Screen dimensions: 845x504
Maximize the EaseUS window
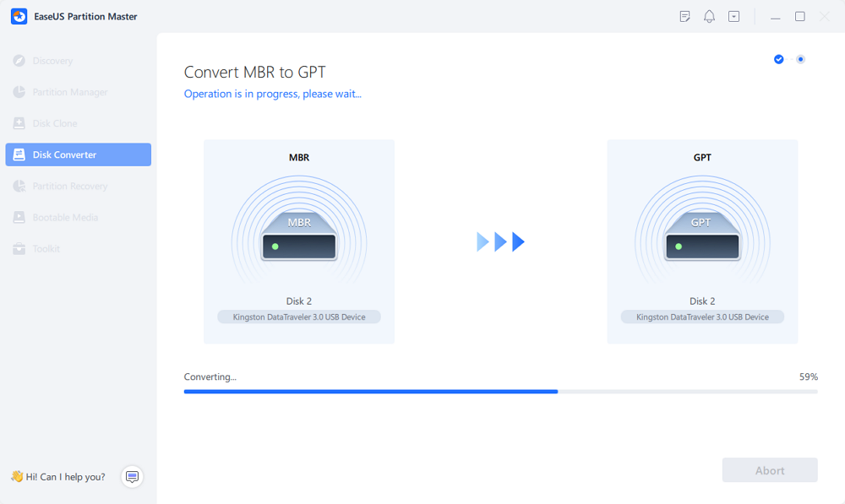tap(800, 17)
